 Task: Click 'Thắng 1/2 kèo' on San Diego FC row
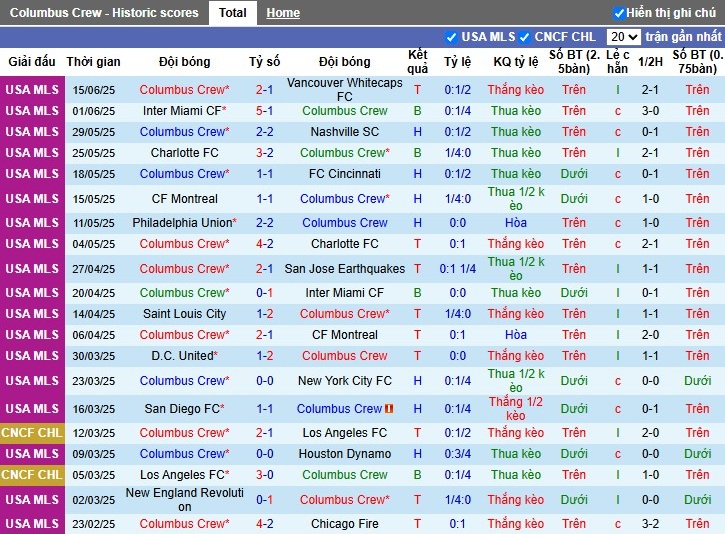point(516,409)
